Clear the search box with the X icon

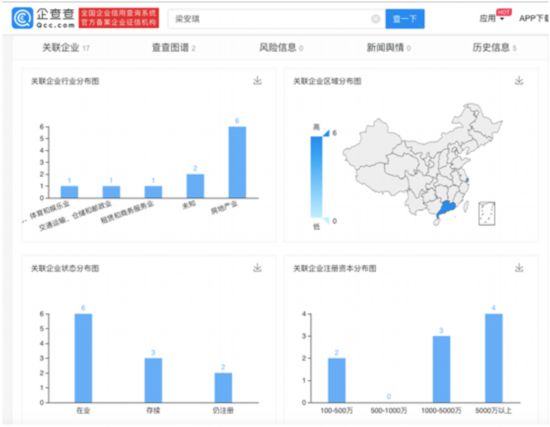375,19
